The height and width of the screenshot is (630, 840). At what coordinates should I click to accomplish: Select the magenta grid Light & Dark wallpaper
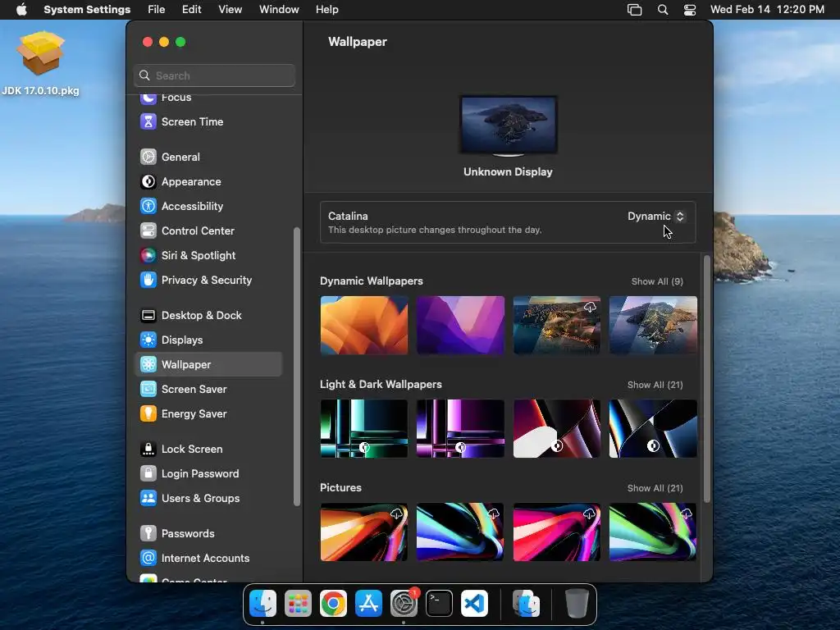[461, 428]
